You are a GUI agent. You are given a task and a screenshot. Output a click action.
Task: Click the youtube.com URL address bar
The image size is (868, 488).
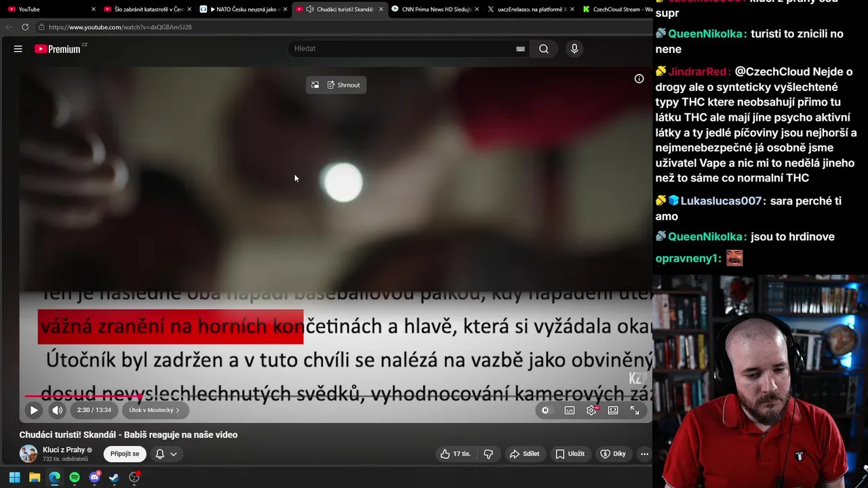point(119,27)
